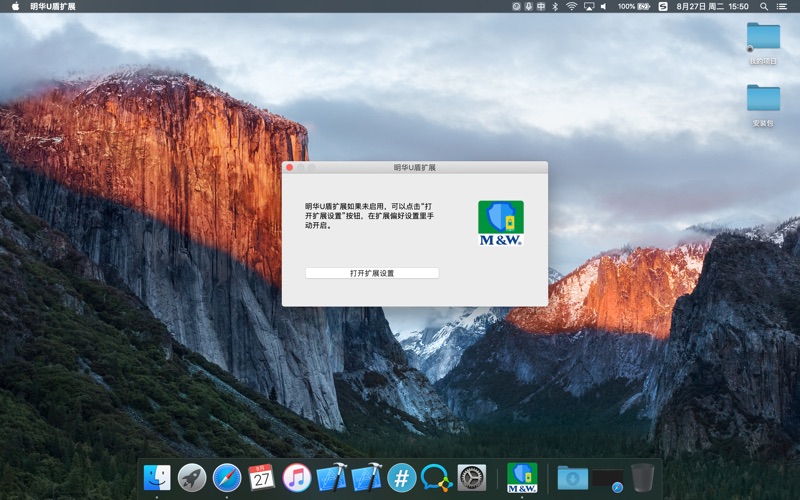
Task: Click the M&W app icon in the Dock
Action: 522,477
